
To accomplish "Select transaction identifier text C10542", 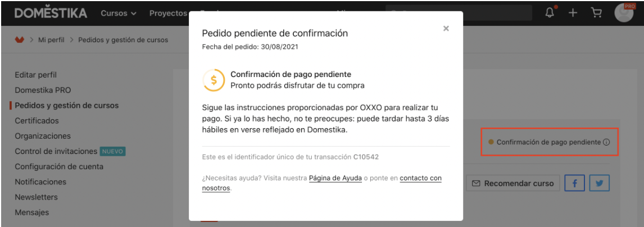I will click(x=366, y=157).
